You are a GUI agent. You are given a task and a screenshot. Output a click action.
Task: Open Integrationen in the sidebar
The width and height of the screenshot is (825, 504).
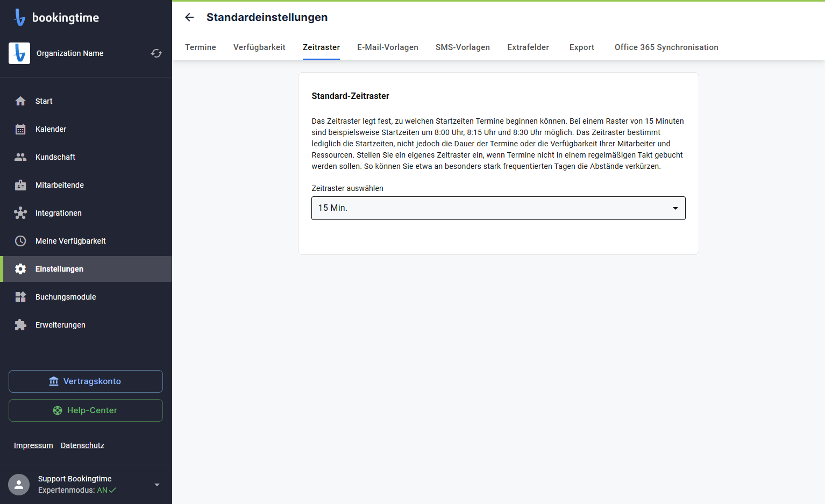[x=86, y=213]
